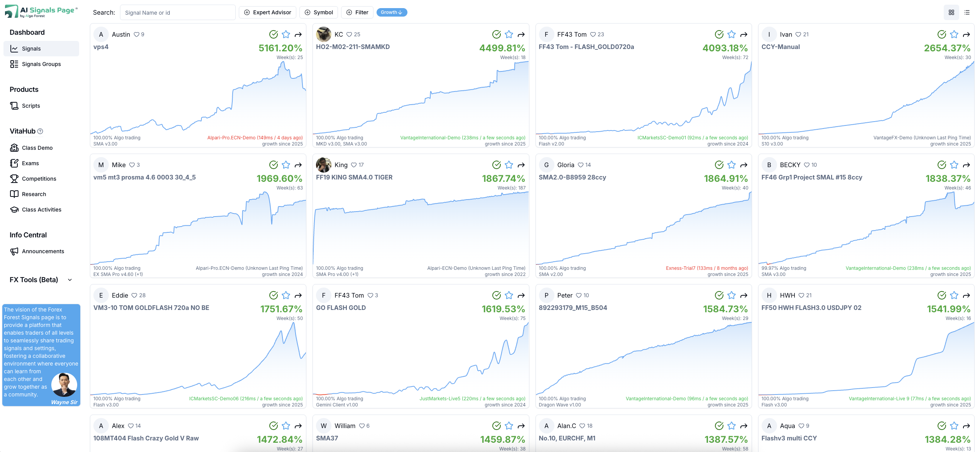Click the verified checkmark on Gloria's card
Viewport: 980px width, 452px height.
pos(719,165)
